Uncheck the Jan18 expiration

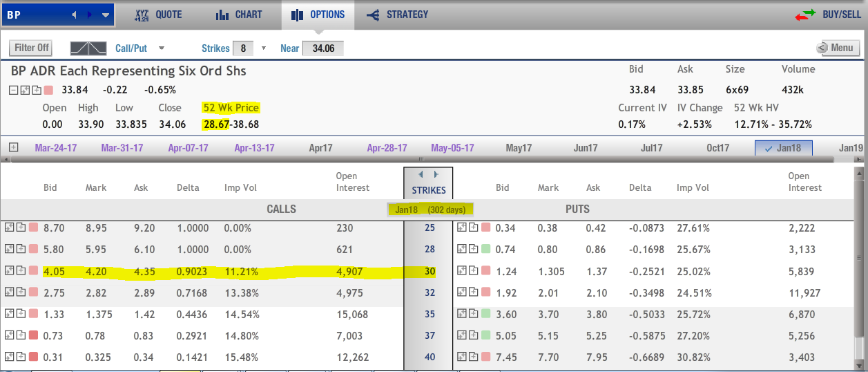coord(784,148)
